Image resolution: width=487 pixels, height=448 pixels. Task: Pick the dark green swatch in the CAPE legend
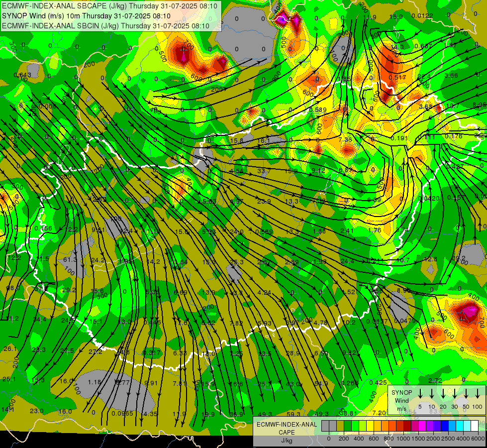pos(348,426)
